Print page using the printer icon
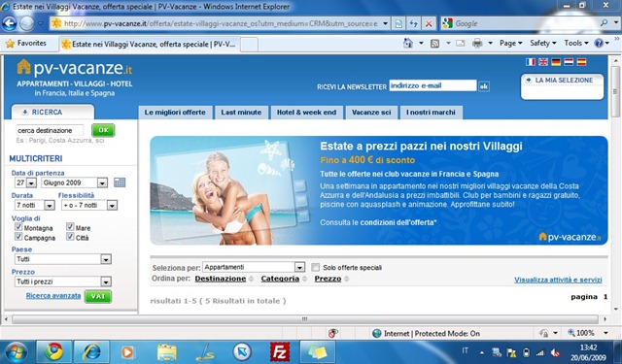The image size is (622, 364). pos(477,43)
